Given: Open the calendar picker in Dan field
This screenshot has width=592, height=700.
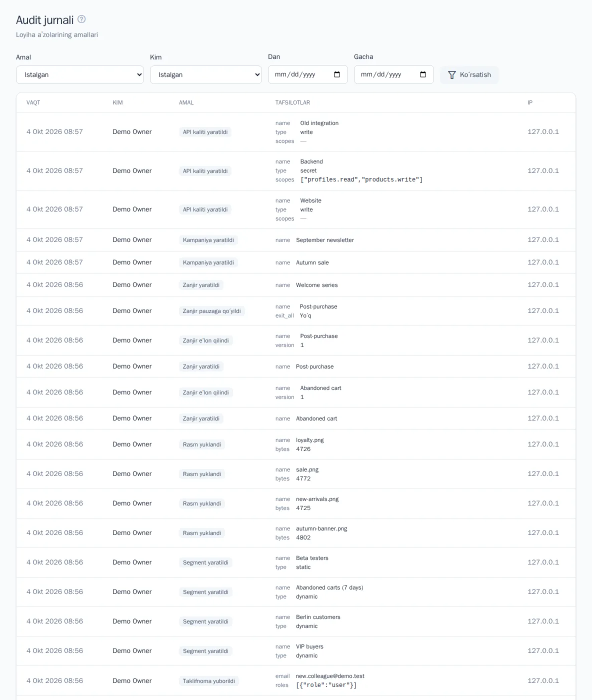Looking at the screenshot, I should 337,74.
